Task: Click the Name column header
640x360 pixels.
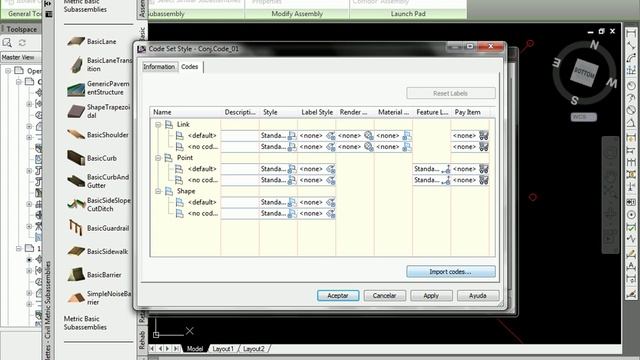Action: click(x=186, y=112)
